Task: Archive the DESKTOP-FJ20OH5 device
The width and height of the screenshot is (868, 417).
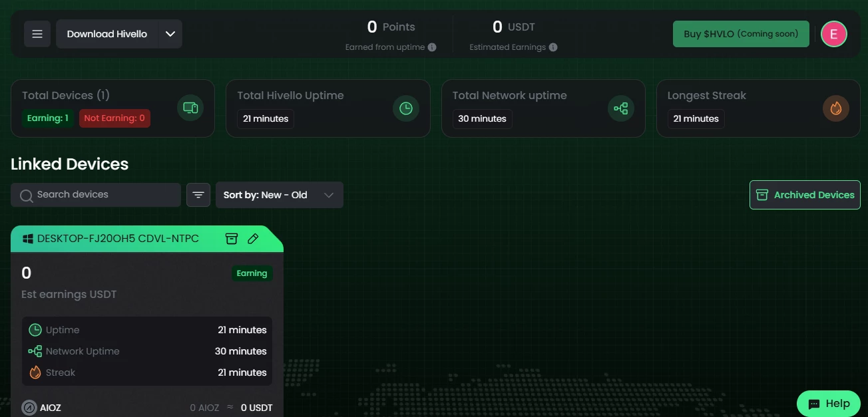Action: 232,238
